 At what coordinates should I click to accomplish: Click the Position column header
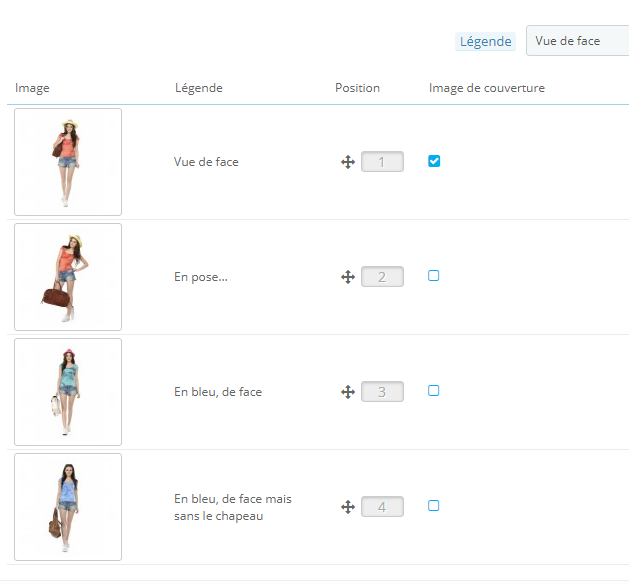357,88
